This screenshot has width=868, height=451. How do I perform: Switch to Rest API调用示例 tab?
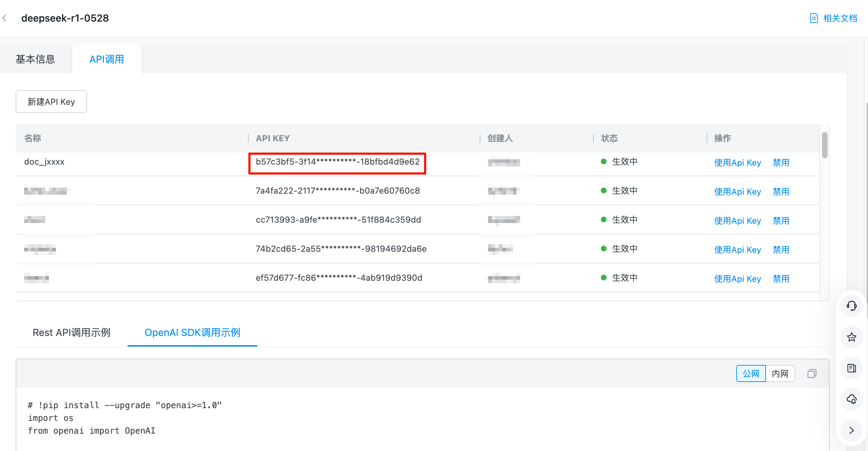[x=72, y=332]
